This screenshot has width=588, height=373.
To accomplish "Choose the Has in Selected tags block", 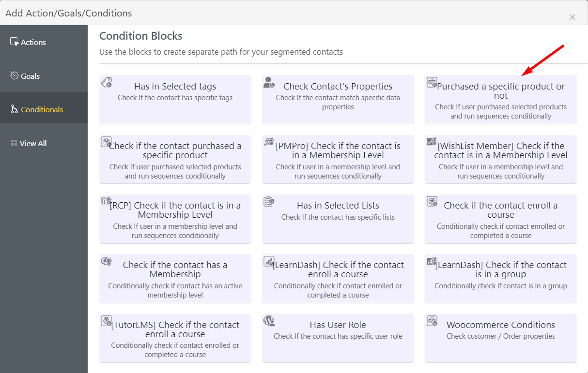I will (175, 99).
